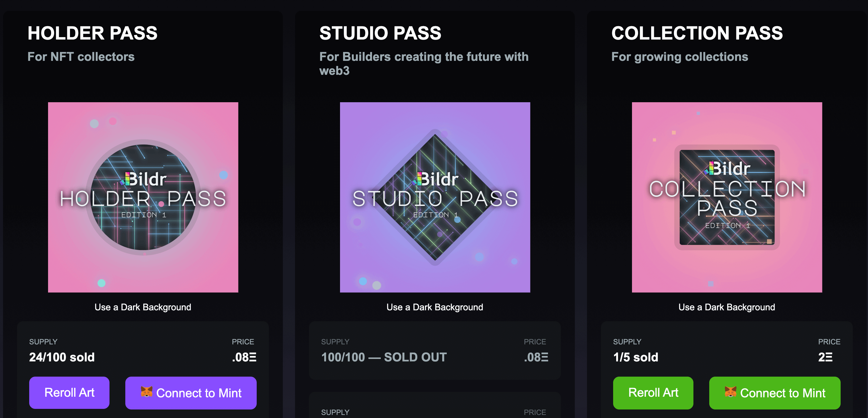The image size is (868, 418).
Task: Click the COLLECTION PASS heading
Action: 697,33
